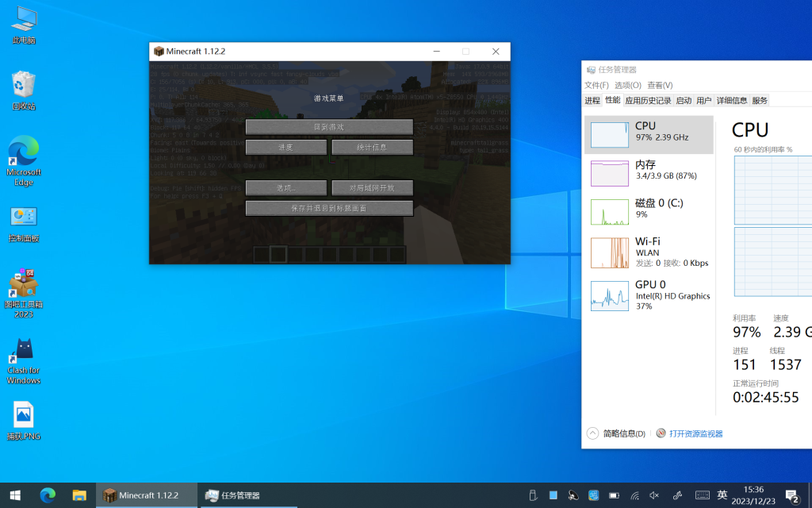
Task: Click 对局域网开放 in the Minecraft menu
Action: pyautogui.click(x=373, y=187)
